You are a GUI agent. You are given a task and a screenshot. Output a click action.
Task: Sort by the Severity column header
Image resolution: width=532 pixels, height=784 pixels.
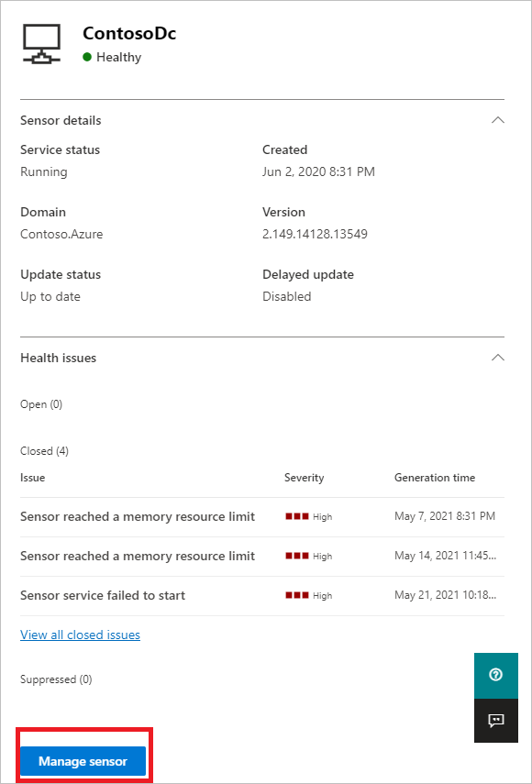pyautogui.click(x=304, y=478)
